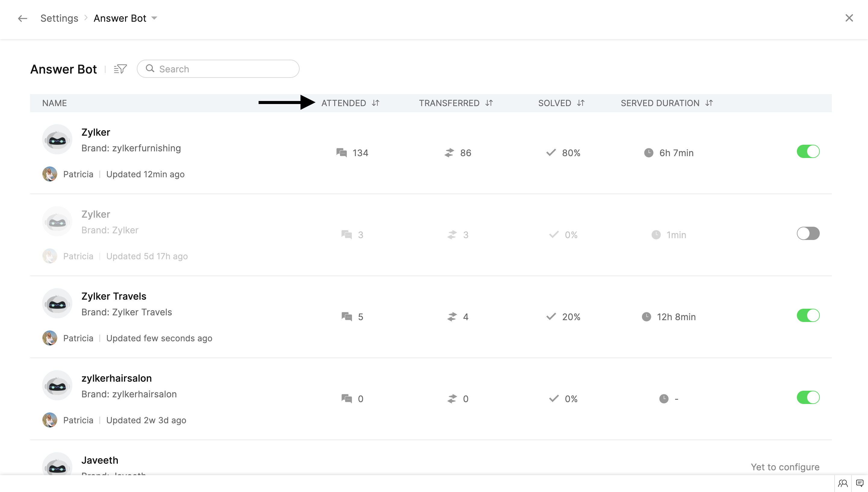Viewport: 868px width, 492px height.
Task: Open the visitors icon at bottom right
Action: point(843,483)
